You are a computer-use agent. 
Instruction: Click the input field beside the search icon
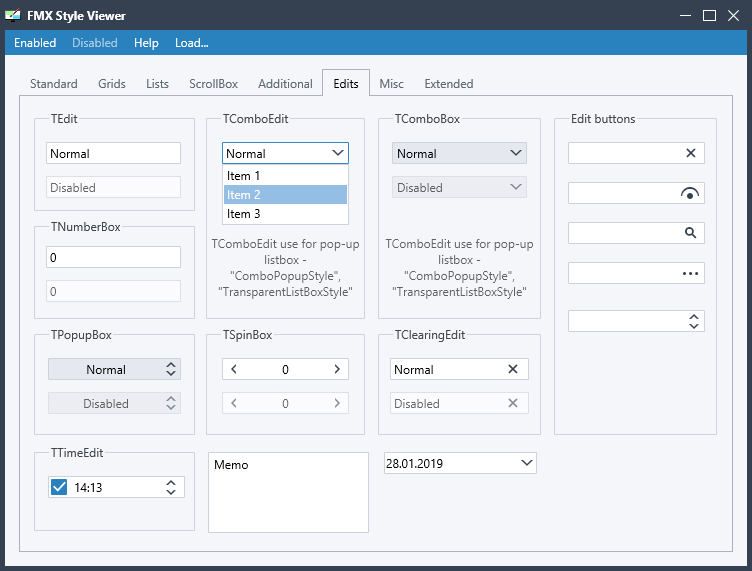pos(625,233)
